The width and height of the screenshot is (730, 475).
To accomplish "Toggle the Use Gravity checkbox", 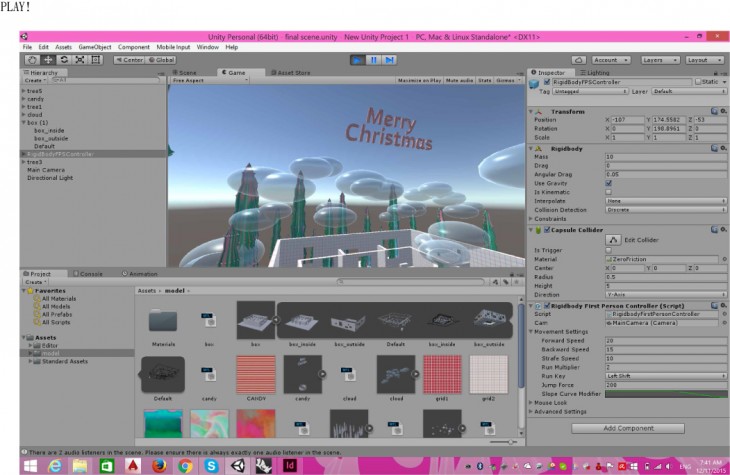I will [x=609, y=183].
